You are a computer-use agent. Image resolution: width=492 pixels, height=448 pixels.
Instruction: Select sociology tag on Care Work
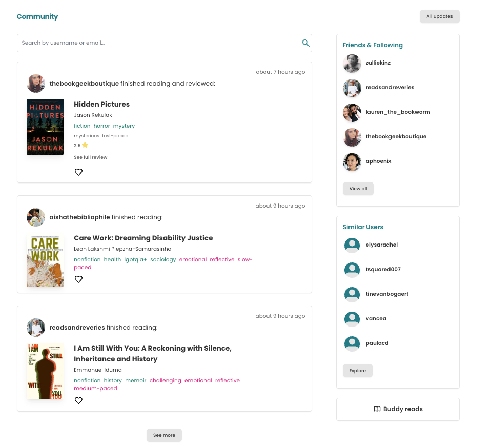coord(163,260)
